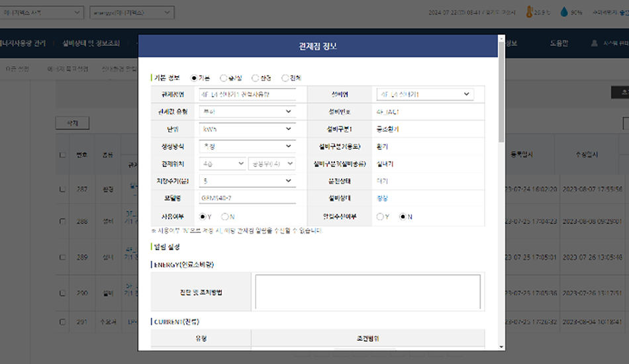The image size is (629, 364).
Task: Open the 설비상태 및 정보조회 menu
Action: pyautogui.click(x=91, y=43)
